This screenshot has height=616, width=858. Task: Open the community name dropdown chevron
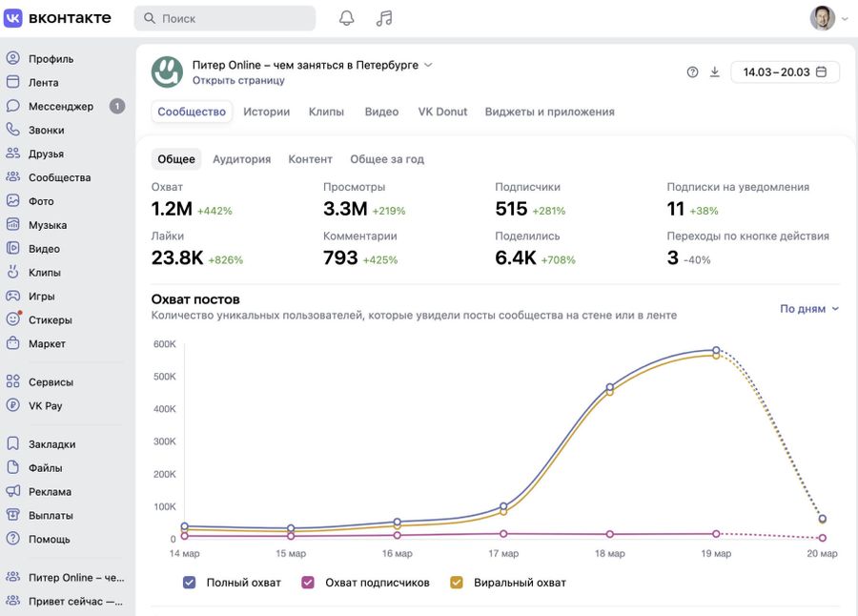click(x=428, y=65)
